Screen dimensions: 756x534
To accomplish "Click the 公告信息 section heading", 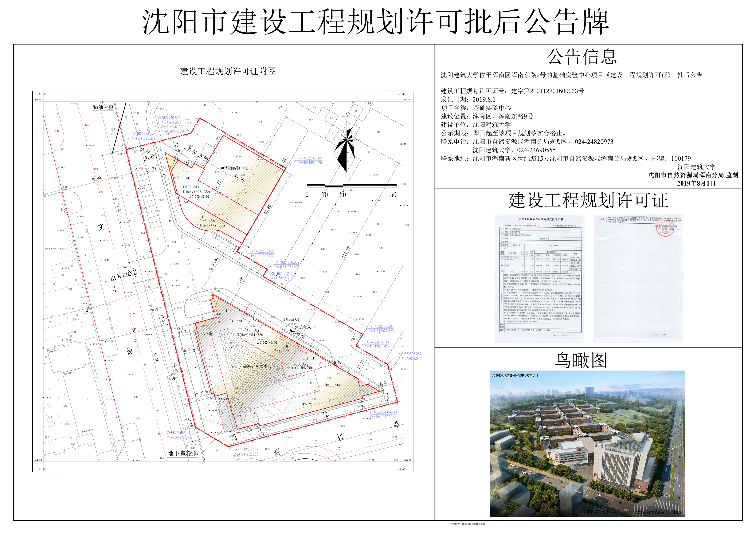I will pyautogui.click(x=582, y=57).
